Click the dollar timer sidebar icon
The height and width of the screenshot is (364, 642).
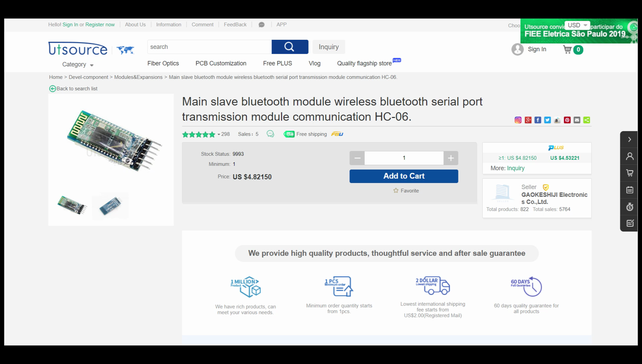(x=630, y=207)
